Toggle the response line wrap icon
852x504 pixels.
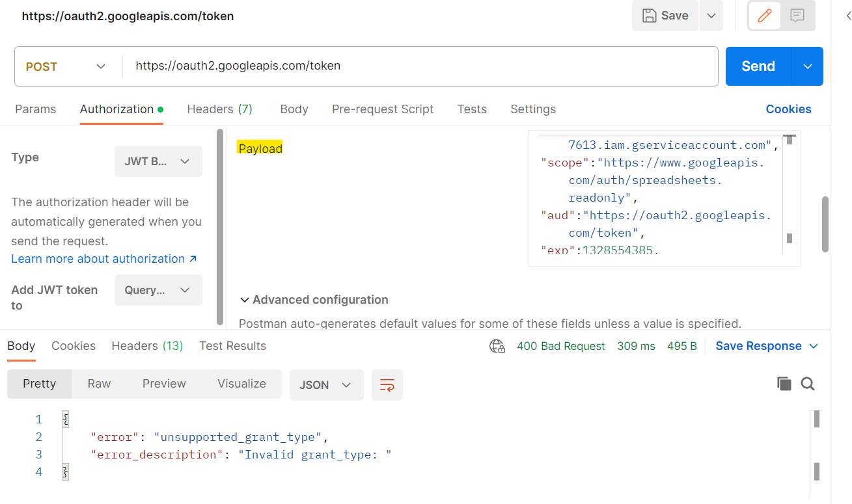[387, 385]
